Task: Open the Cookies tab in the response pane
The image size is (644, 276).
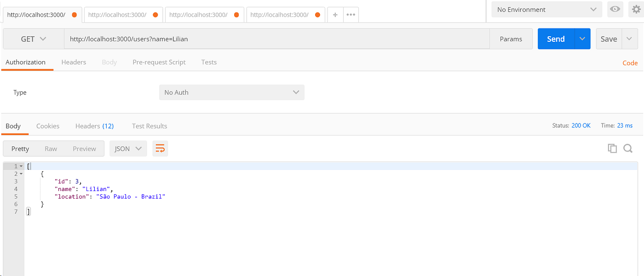Action: [48, 126]
